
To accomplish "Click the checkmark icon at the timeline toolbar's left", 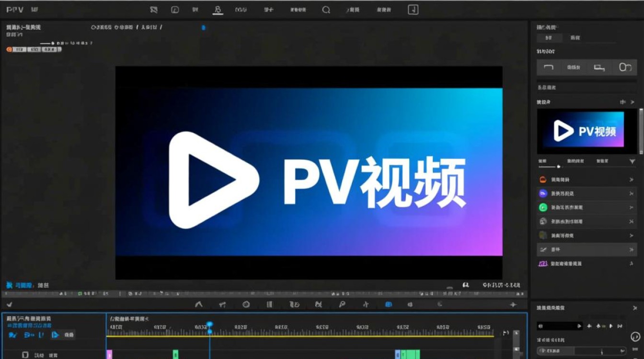I will coord(9,304).
